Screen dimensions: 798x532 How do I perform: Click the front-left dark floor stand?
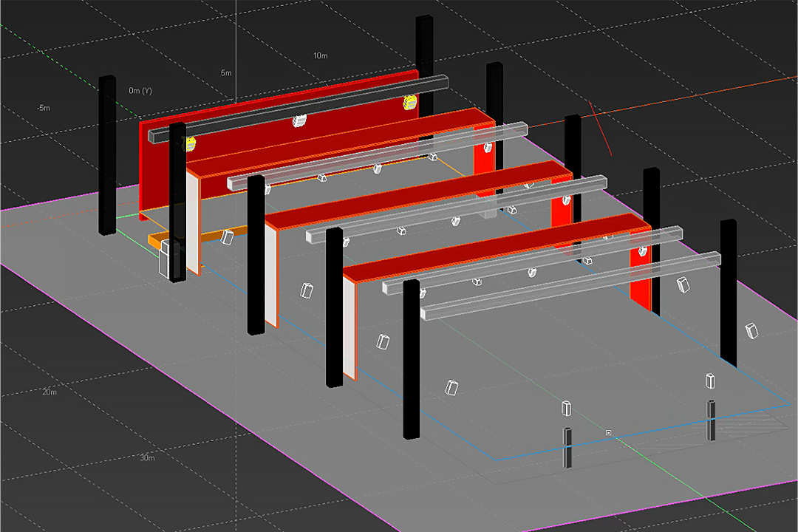pyautogui.click(x=567, y=447)
